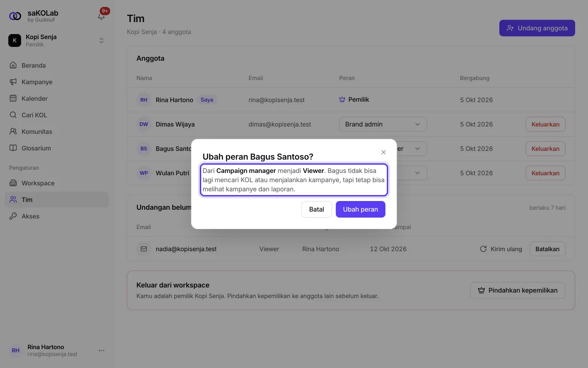Click the Saya badge

207,100
